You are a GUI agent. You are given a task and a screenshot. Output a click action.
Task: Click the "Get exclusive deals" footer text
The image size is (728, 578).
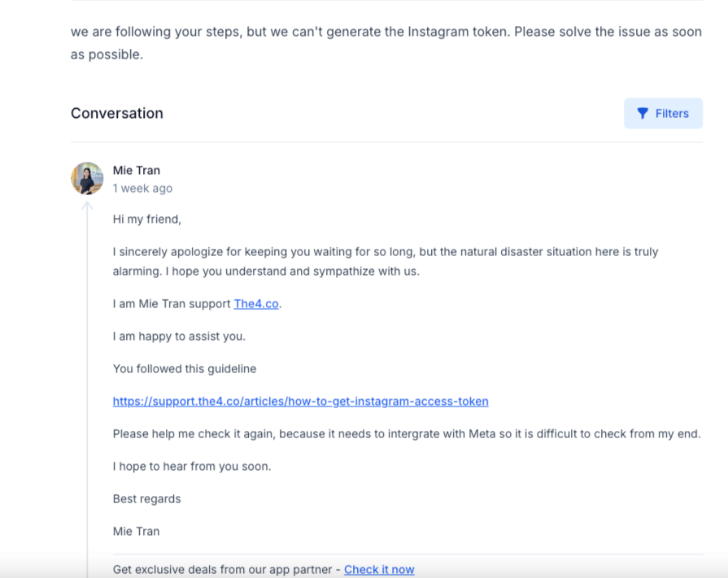225,570
